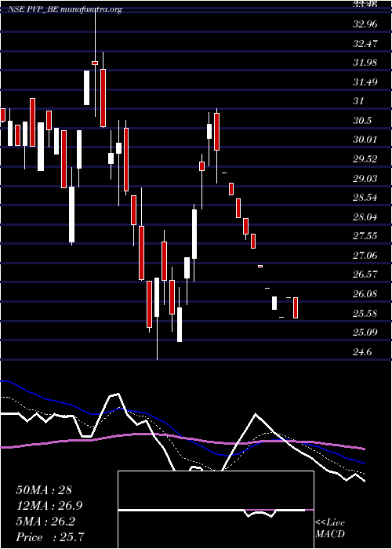Click the 30.01 price axis label

click(365, 140)
